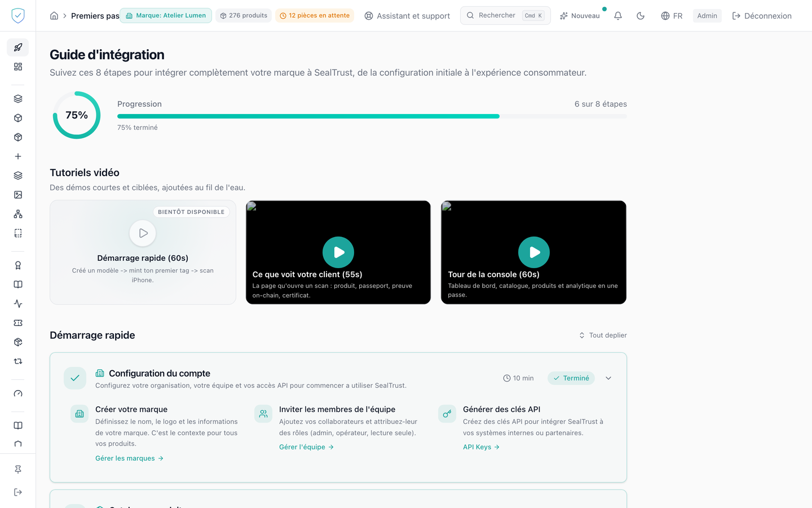Click Tout deplier to expand all steps

[x=603, y=335]
